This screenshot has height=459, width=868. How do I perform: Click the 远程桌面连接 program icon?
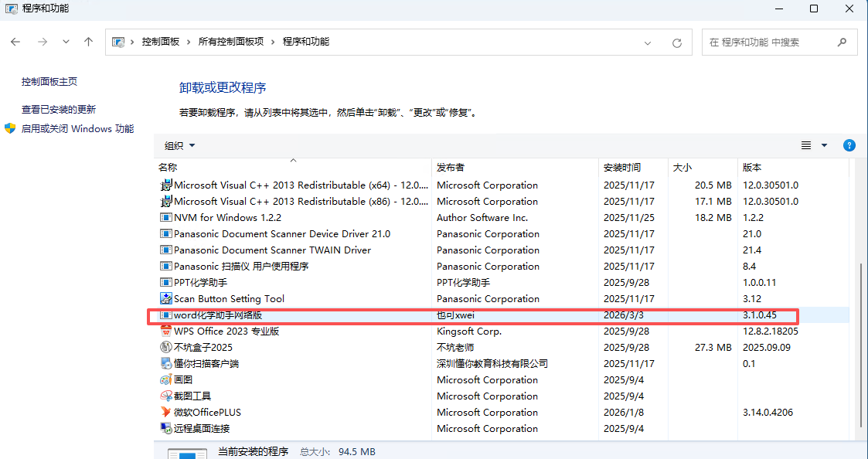point(165,429)
